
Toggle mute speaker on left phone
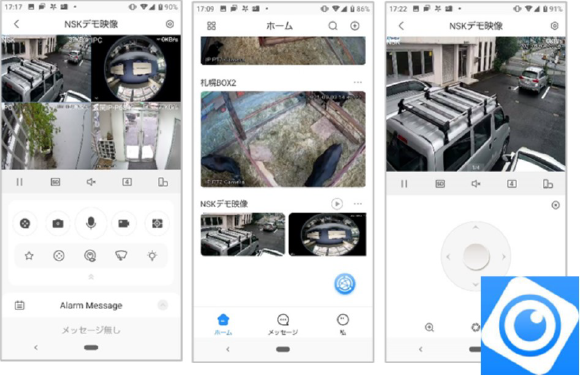(x=91, y=182)
